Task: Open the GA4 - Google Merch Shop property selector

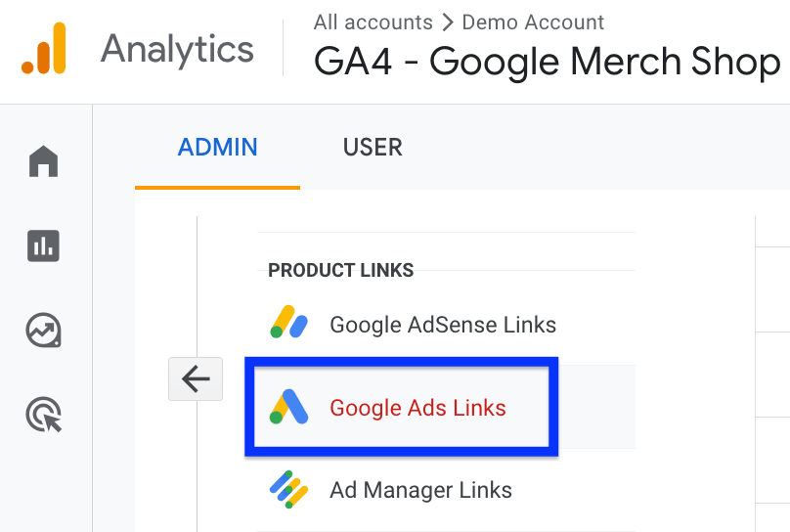Action: [548, 63]
